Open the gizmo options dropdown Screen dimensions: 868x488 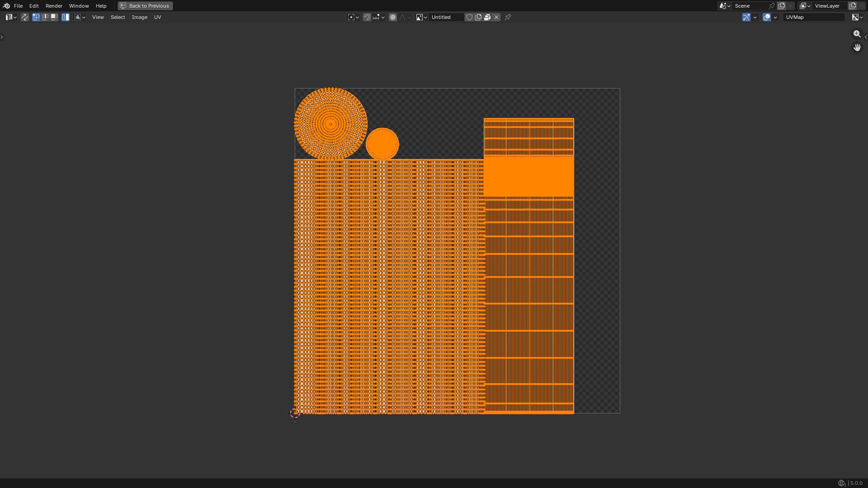click(x=755, y=17)
